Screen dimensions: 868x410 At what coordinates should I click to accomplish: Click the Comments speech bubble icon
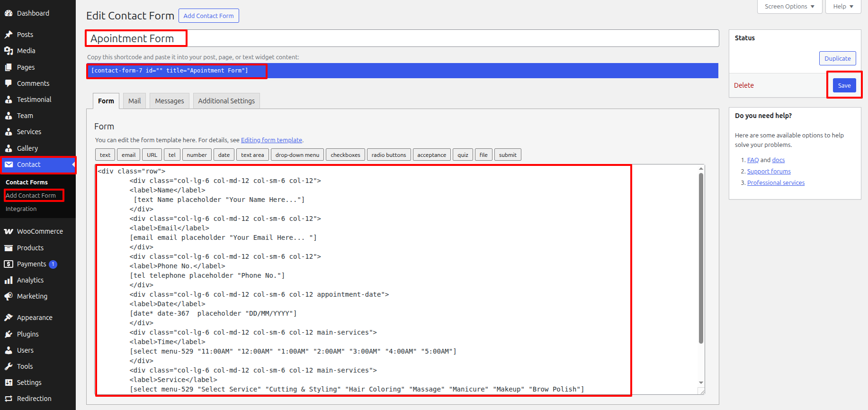[x=9, y=83]
